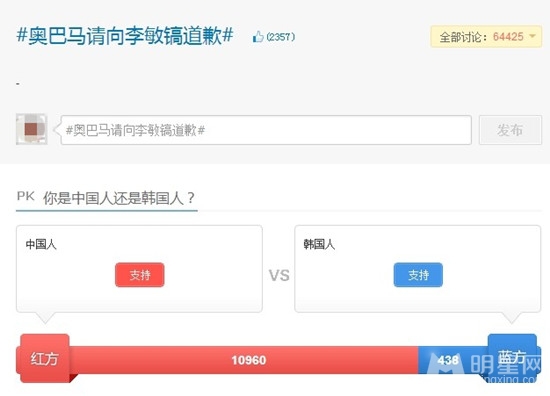The height and width of the screenshot is (396, 550).
Task: Click the 红方 red team badge
Action: tap(45, 358)
